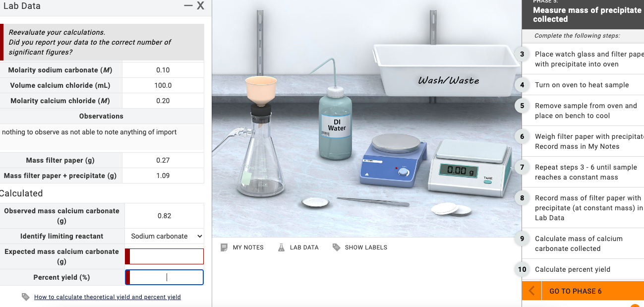This screenshot has width=644, height=307.
Task: Select step 8 Record mass of filter paper
Action: click(583, 208)
